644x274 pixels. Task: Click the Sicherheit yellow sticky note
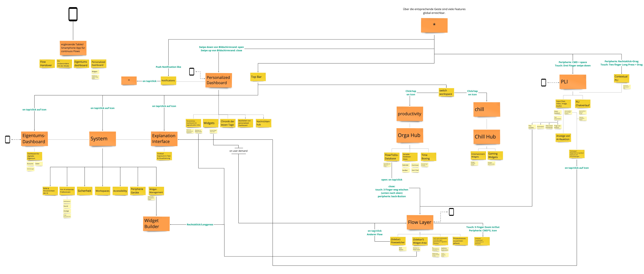point(85,191)
